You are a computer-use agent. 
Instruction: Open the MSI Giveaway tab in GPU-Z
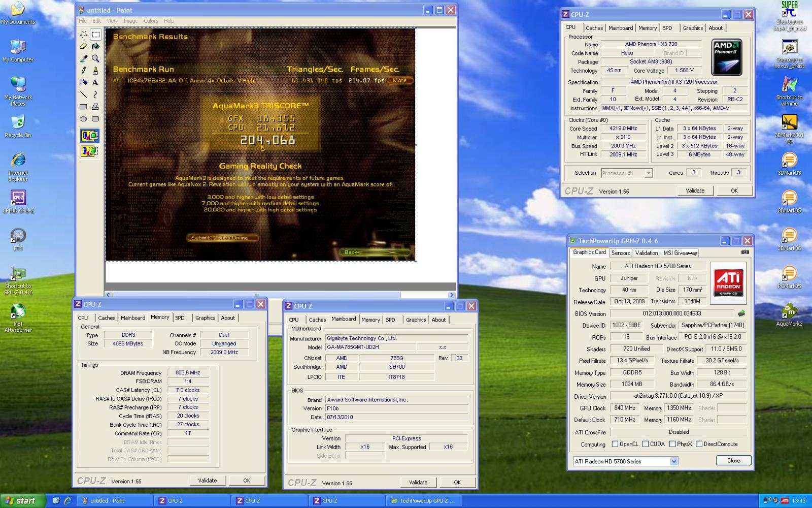[x=681, y=253]
